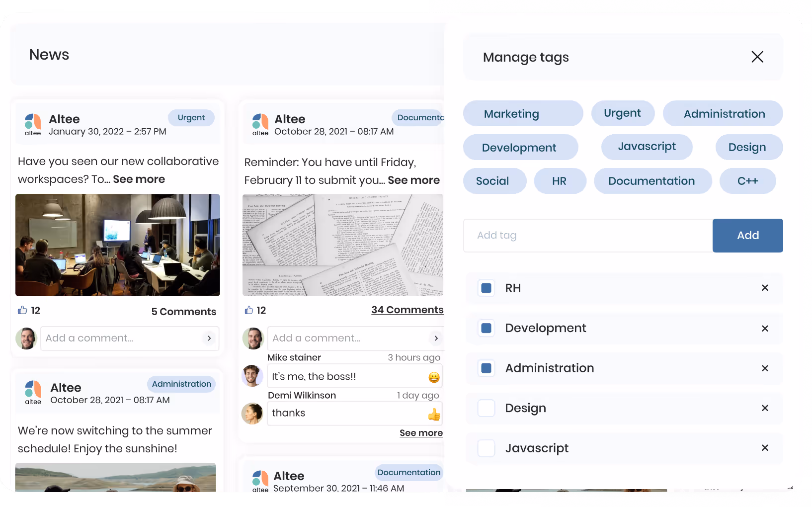Select the Urgent tag chip in Manage tags

point(623,113)
